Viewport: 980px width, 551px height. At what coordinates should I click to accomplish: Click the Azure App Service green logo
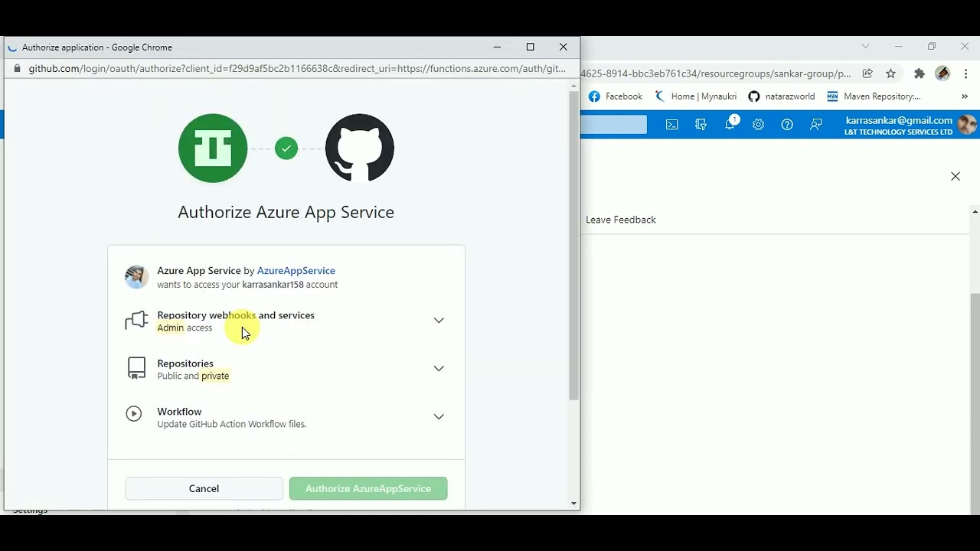(213, 148)
